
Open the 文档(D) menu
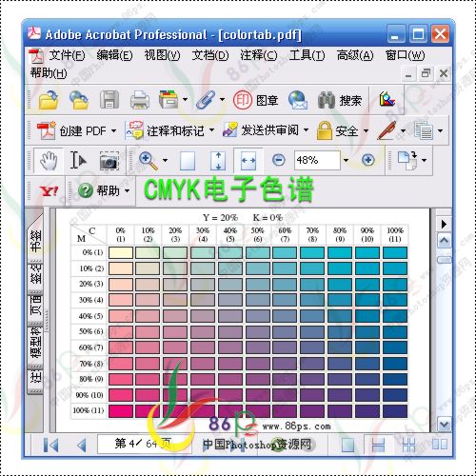coord(210,55)
